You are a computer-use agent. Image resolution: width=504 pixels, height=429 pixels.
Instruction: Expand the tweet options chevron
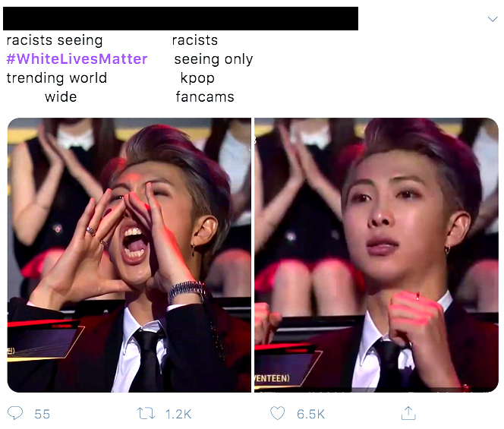point(493,19)
